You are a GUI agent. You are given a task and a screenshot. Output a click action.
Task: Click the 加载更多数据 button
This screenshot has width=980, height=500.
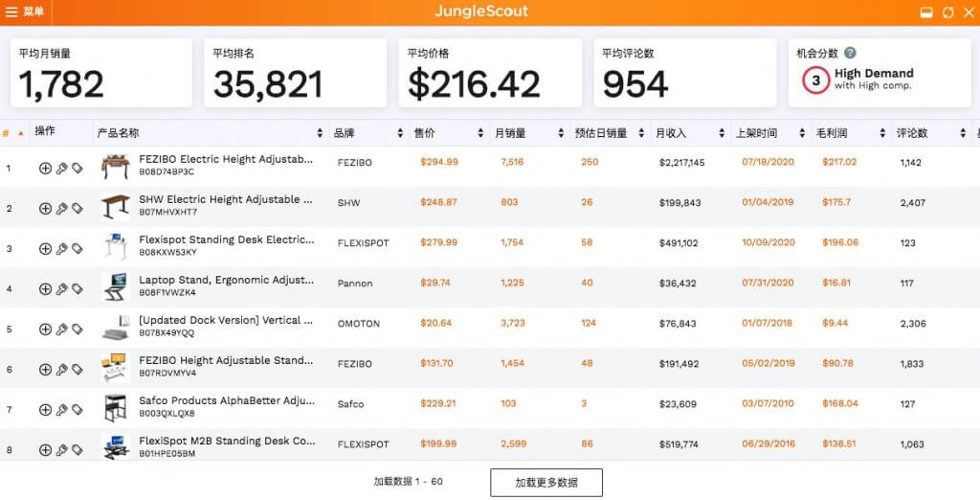coord(546,483)
